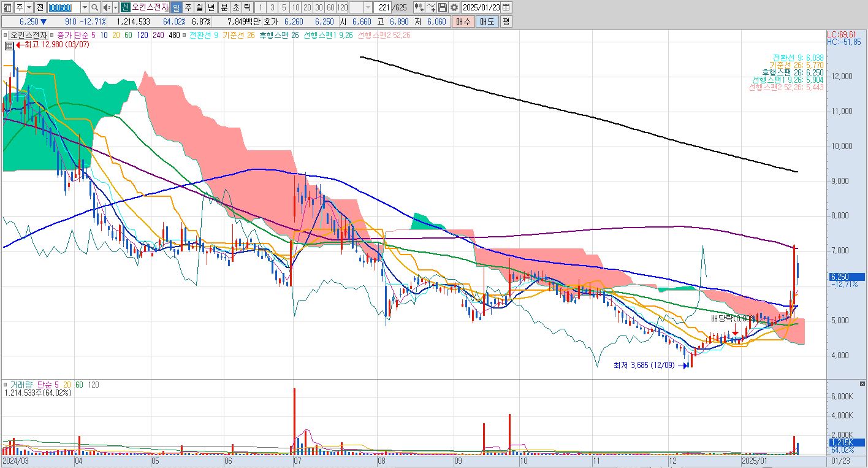This screenshot has width=868, height=468.
Task: Click the 매도 sell button
Action: pyautogui.click(x=487, y=21)
